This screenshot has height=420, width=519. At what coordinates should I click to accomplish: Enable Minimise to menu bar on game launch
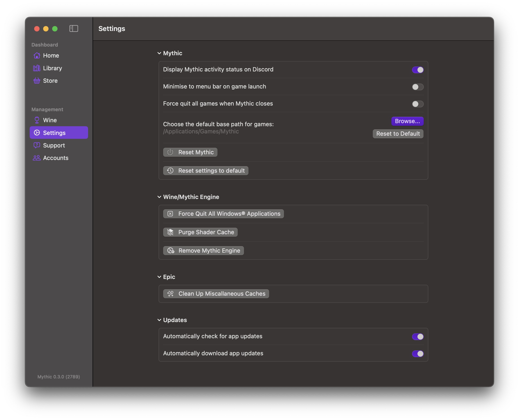[418, 87]
